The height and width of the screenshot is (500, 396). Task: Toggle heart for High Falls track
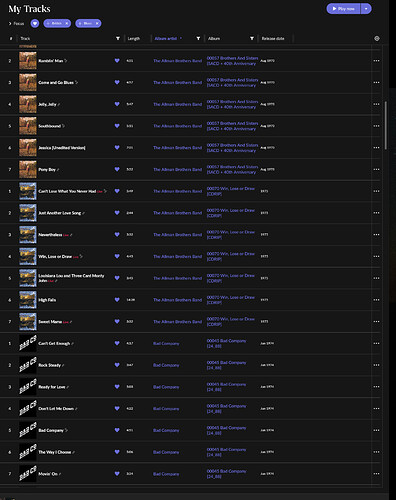117,300
